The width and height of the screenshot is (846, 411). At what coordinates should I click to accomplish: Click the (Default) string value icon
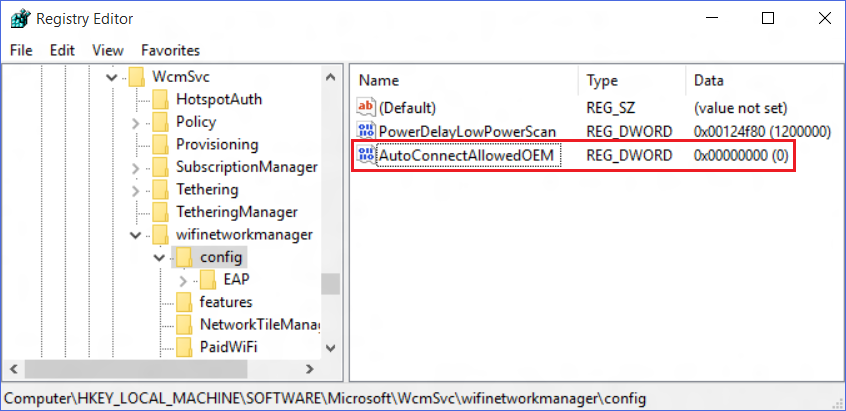366,108
